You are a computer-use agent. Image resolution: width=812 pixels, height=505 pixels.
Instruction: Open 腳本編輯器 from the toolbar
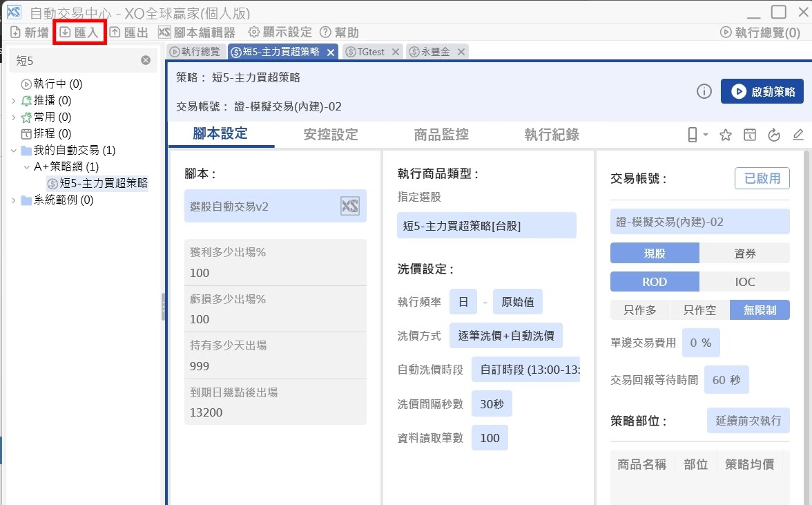(x=197, y=32)
